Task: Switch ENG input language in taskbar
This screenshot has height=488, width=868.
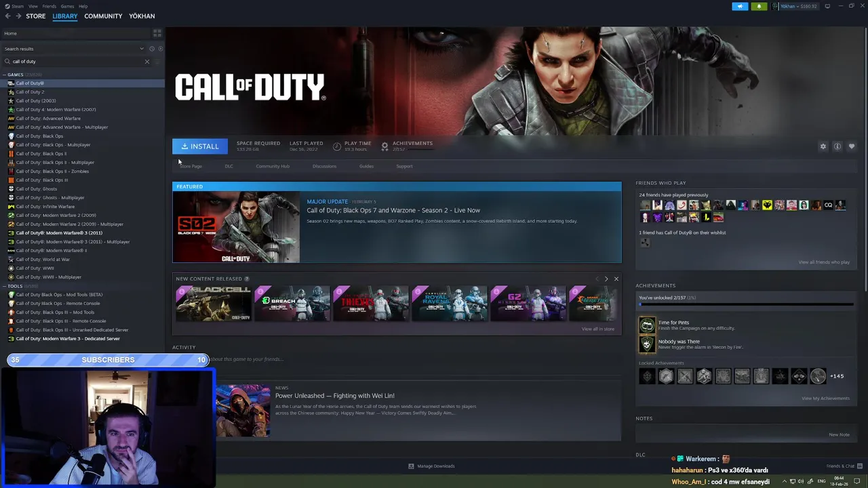Action: click(x=822, y=481)
